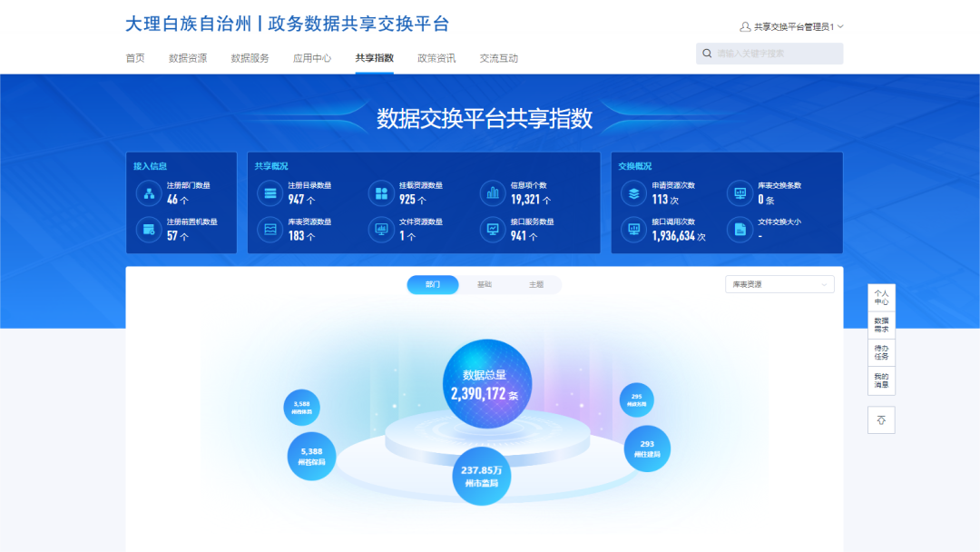This screenshot has width=980, height=552.
Task: Expand the 共享交换平台管理员1 user menu
Action: coord(792,27)
